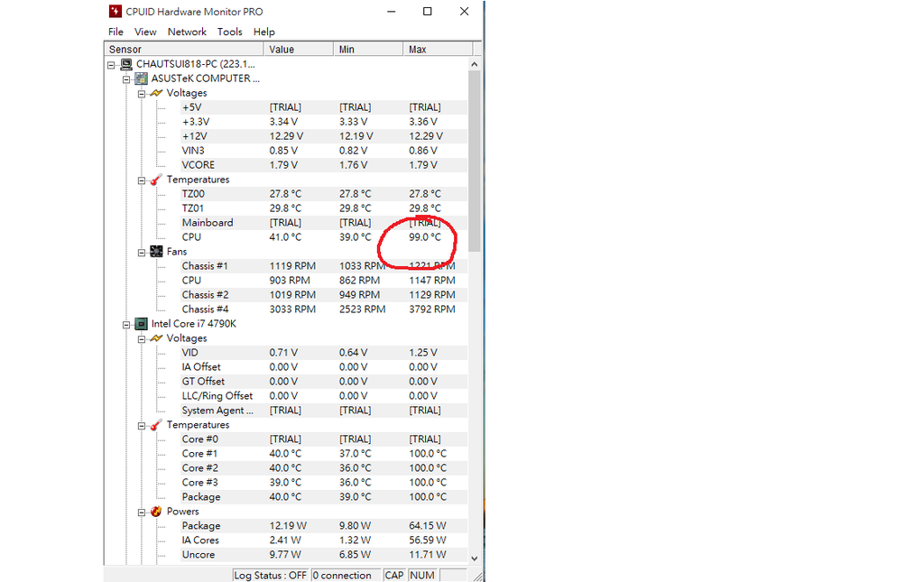This screenshot has height=582, width=924.
Task: Select the GT Offset row
Action: click(x=324, y=382)
